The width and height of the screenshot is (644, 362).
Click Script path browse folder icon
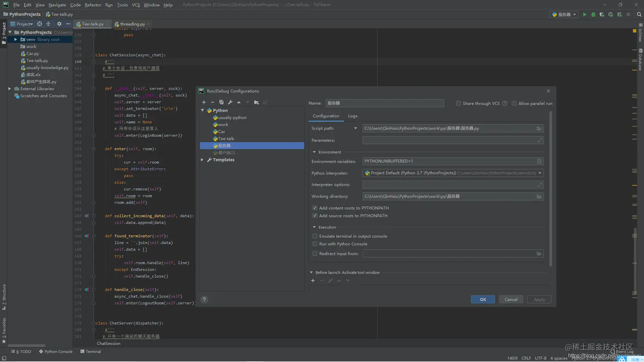pyautogui.click(x=539, y=128)
